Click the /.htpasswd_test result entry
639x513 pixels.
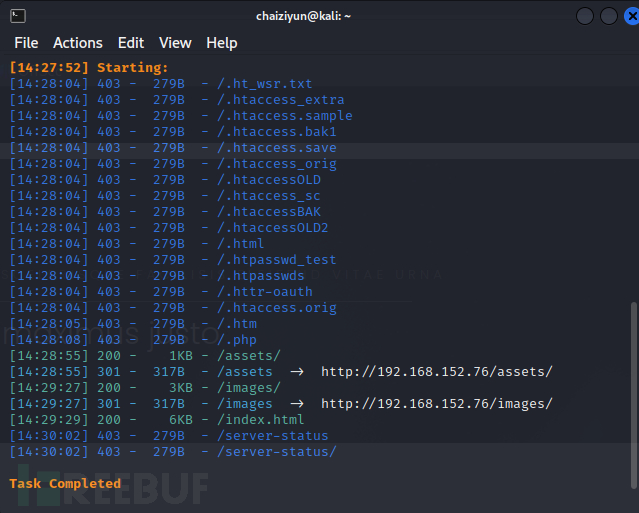click(x=276, y=260)
